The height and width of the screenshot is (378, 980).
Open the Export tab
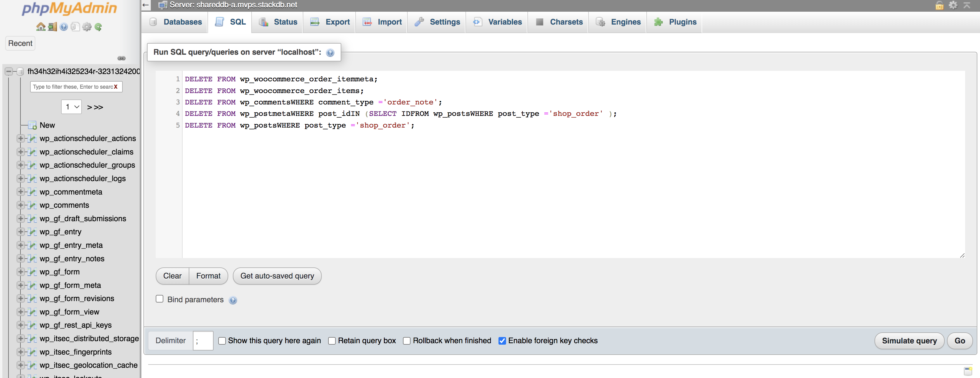[x=330, y=22]
